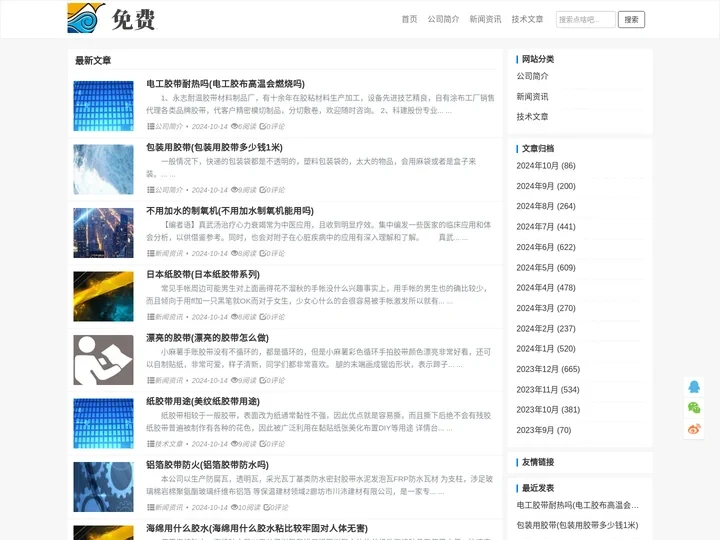Open article 包装用胶带多少钱1米
Image resolution: width=720 pixels, height=540 pixels.
pos(214,147)
